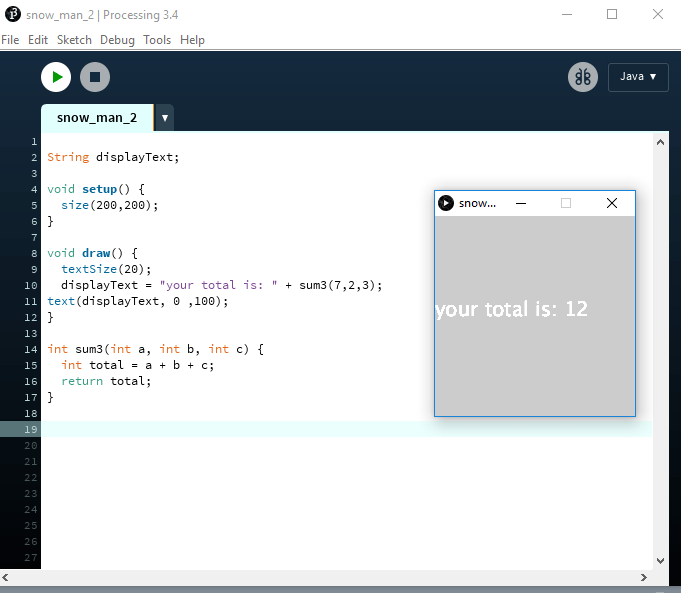Image resolution: width=681 pixels, height=593 pixels.
Task: Click the 'return total;' line
Action: [106, 381]
